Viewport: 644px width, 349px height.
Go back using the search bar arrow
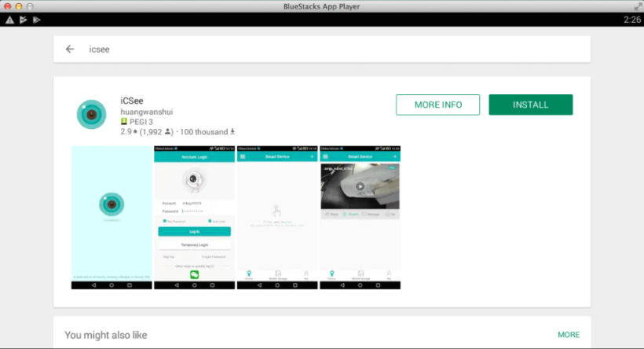click(x=70, y=50)
